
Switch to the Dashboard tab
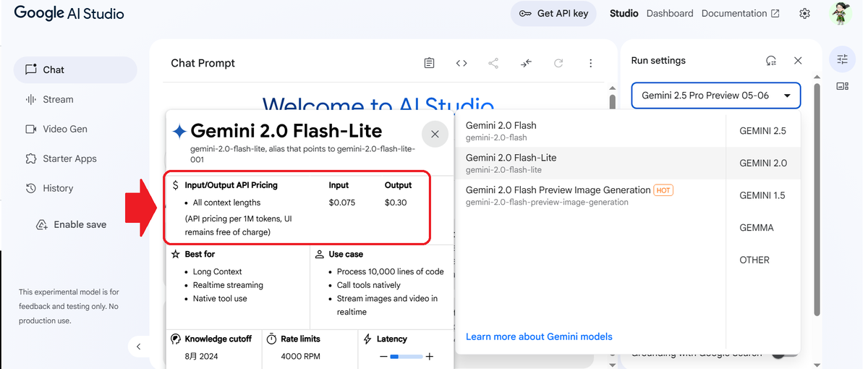click(x=670, y=13)
